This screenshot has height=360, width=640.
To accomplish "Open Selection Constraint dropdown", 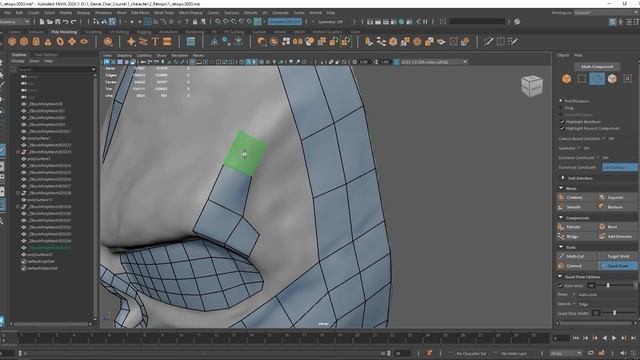I will [598, 158].
